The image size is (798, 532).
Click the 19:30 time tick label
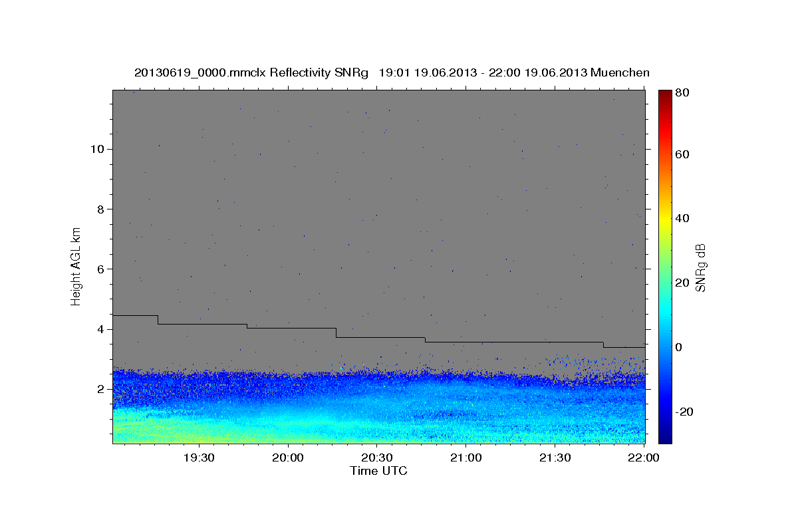coord(198,458)
